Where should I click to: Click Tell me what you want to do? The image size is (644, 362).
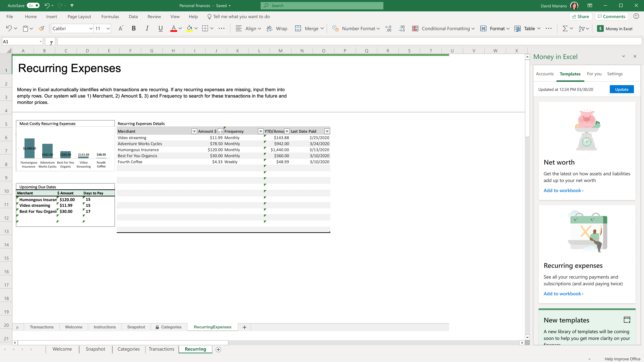pyautogui.click(x=239, y=16)
